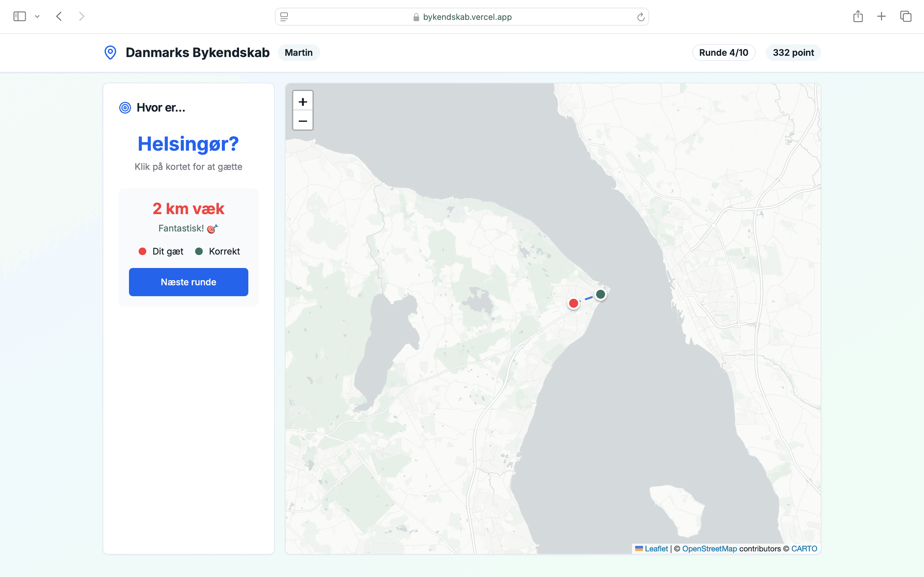Image resolution: width=924 pixels, height=577 pixels.
Task: Click the blue location pin logo
Action: (x=110, y=52)
